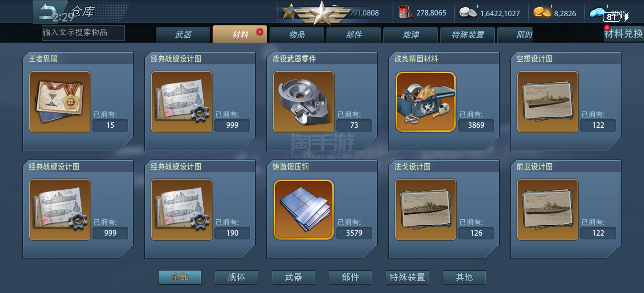
Task: Select the 战役武器零件 metal part icon
Action: [303, 102]
